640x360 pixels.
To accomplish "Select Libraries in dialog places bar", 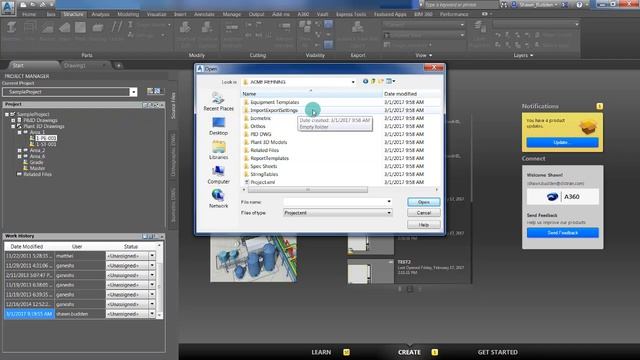I will 218,151.
